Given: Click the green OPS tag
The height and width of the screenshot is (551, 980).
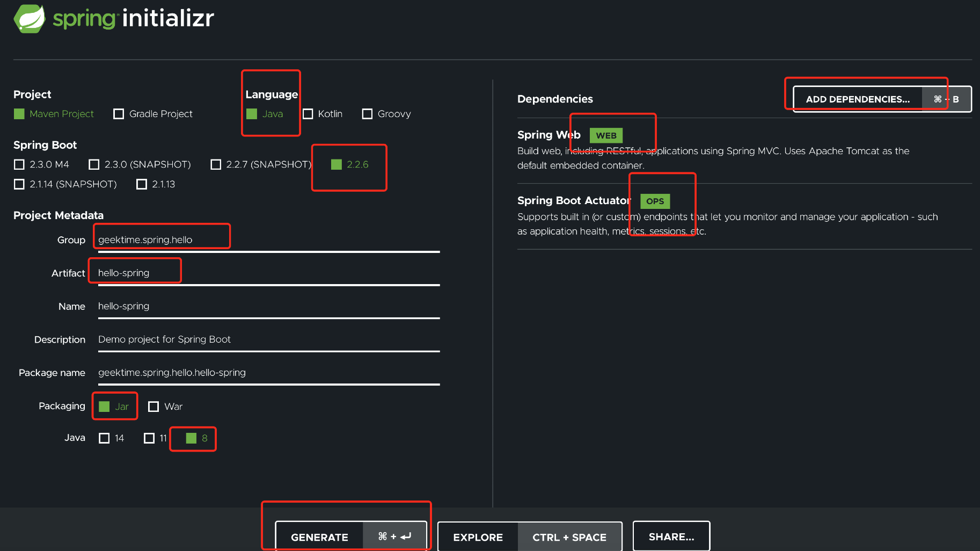Looking at the screenshot, I should coord(655,201).
